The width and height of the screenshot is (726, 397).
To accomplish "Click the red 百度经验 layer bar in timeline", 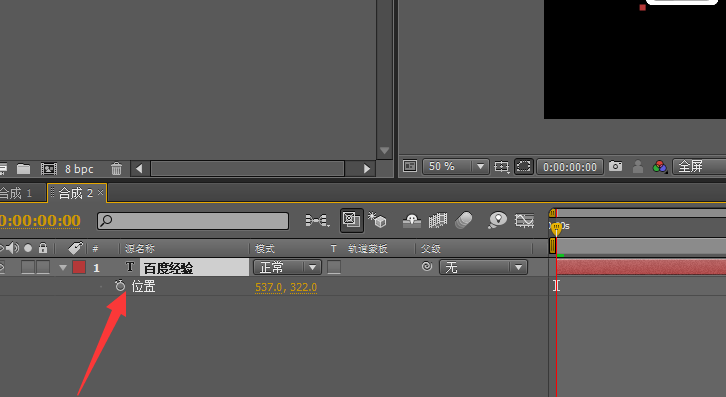I will coord(641,267).
